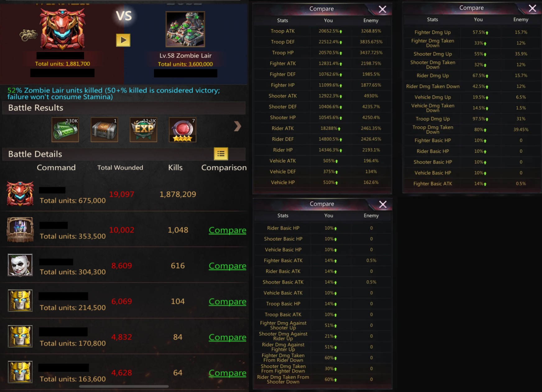Select the red gem four-star reward
Image resolution: width=542 pixels, height=392 pixels.
click(x=183, y=130)
